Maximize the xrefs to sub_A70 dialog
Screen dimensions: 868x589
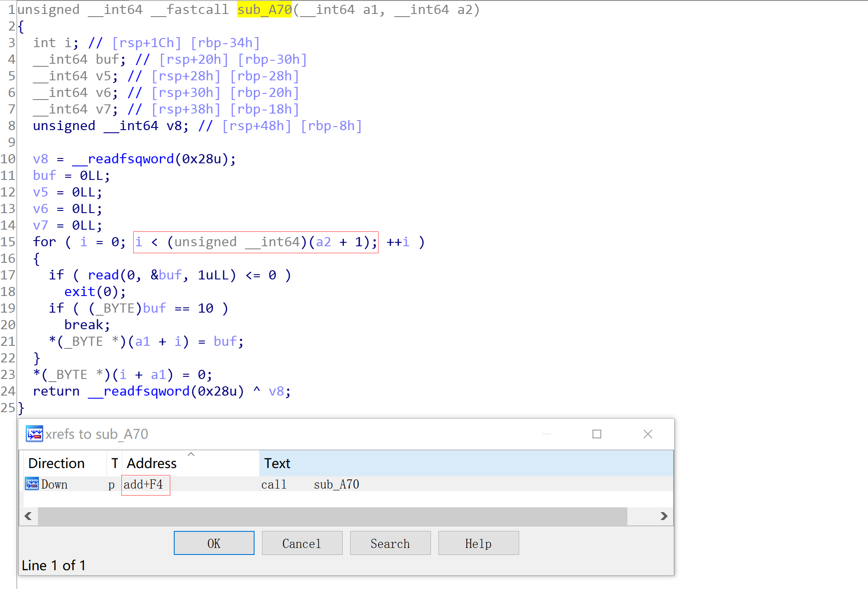(596, 434)
